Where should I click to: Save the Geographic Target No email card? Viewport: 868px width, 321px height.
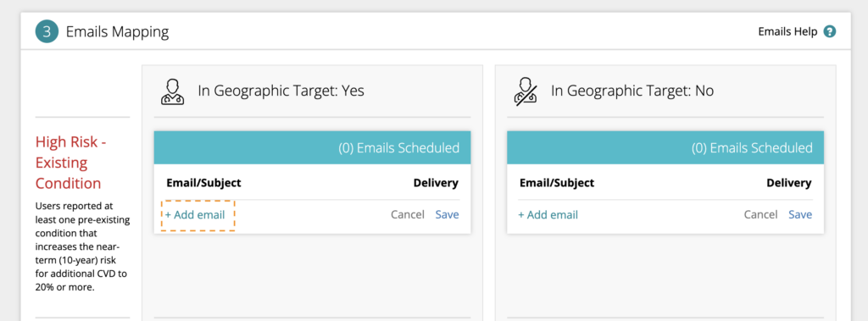(800, 215)
